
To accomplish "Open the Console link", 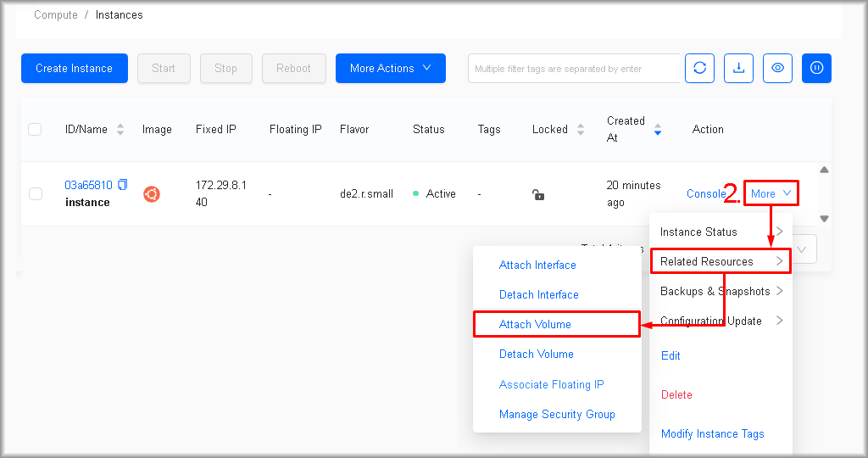I will tap(705, 193).
